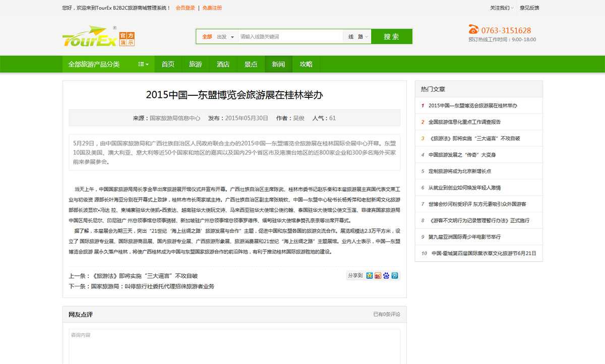Click 免费注册 link

pos(212,8)
